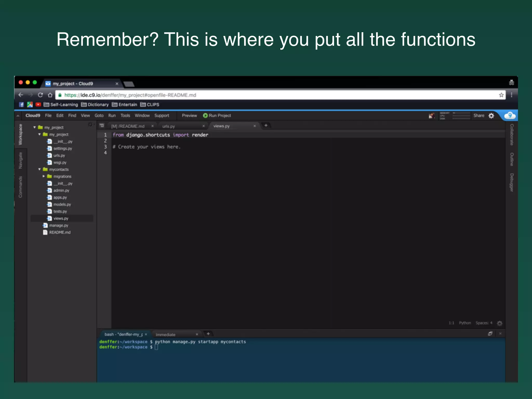Click the Run Project play icon
The image size is (532, 399).
pos(205,116)
